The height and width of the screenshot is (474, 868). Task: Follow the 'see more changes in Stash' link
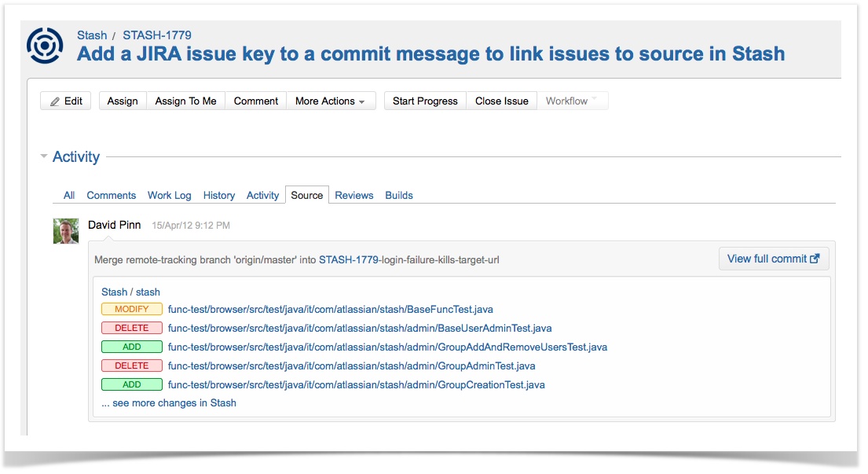(x=168, y=402)
